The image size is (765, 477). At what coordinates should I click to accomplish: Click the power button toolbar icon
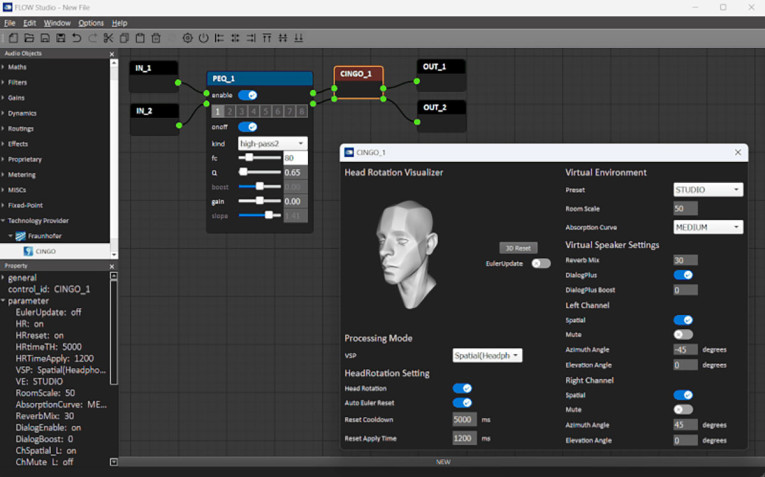coord(203,38)
